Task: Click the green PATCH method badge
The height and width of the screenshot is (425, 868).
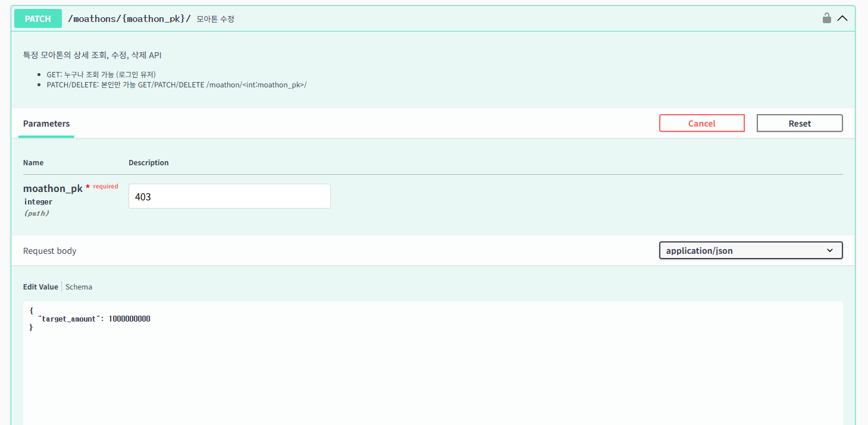Action: coord(38,19)
